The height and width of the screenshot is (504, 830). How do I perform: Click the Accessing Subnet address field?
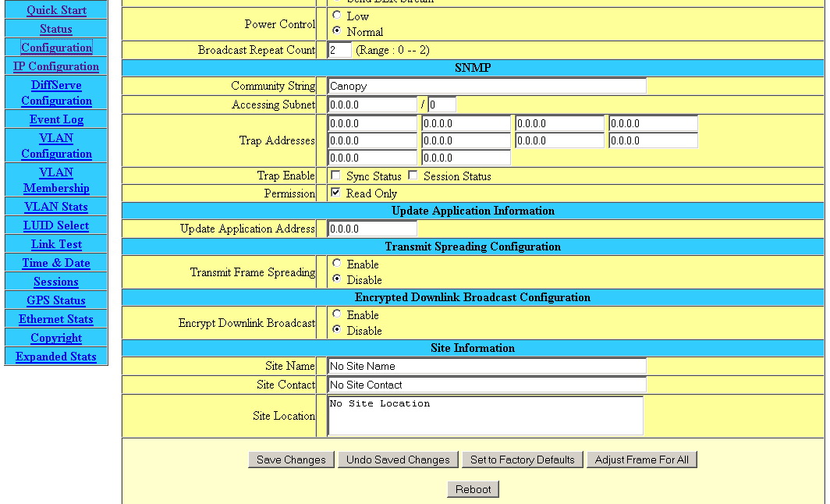[372, 105]
